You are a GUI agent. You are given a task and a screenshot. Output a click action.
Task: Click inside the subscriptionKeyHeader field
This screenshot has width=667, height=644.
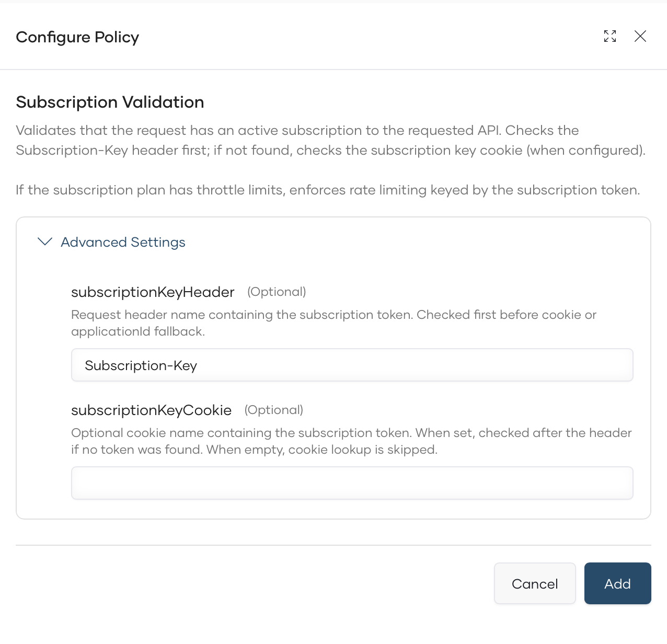point(351,365)
